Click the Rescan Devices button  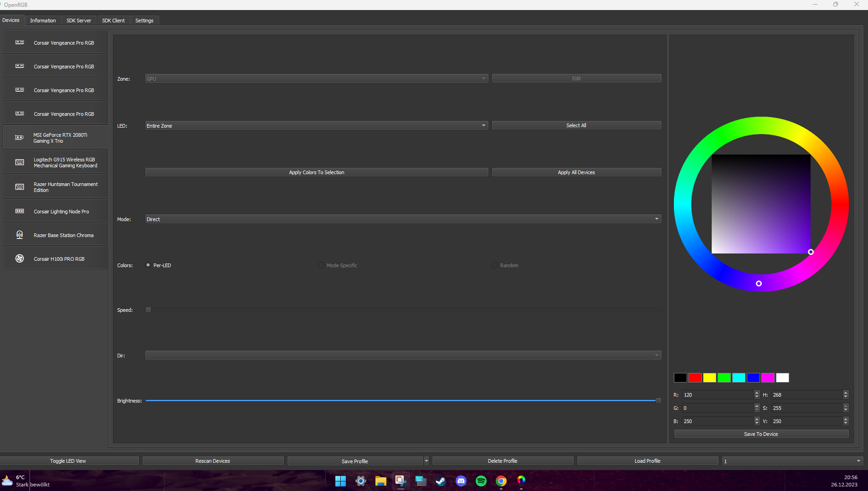(x=213, y=461)
